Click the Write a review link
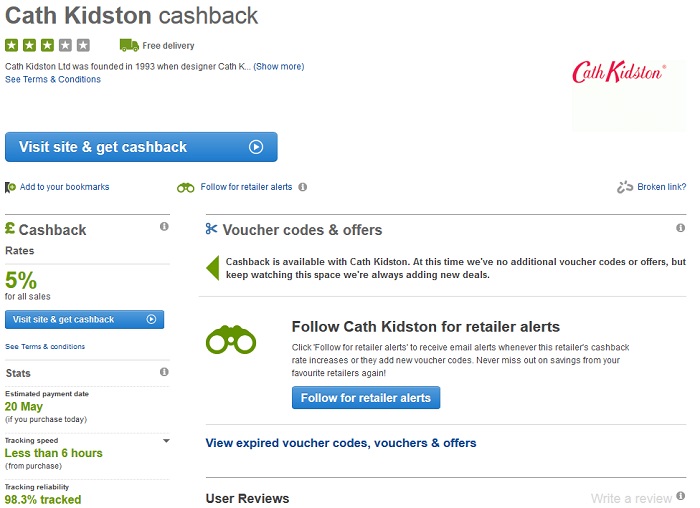Screen dimensions: 700x508 tap(631, 498)
